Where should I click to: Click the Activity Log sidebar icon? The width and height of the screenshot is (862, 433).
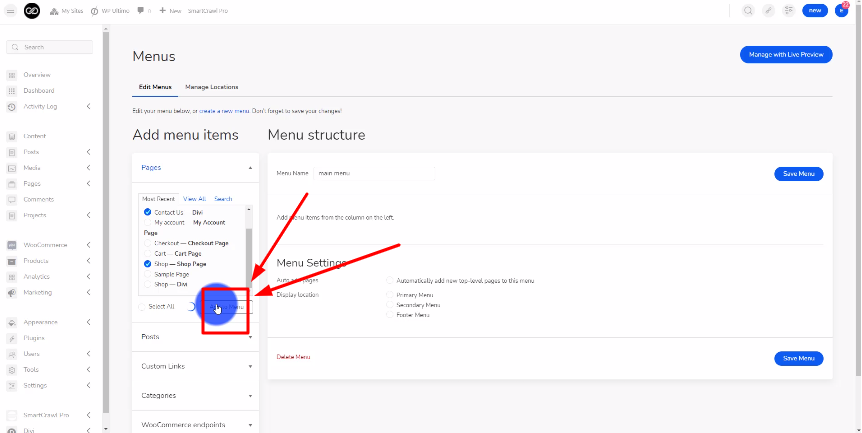[11, 106]
